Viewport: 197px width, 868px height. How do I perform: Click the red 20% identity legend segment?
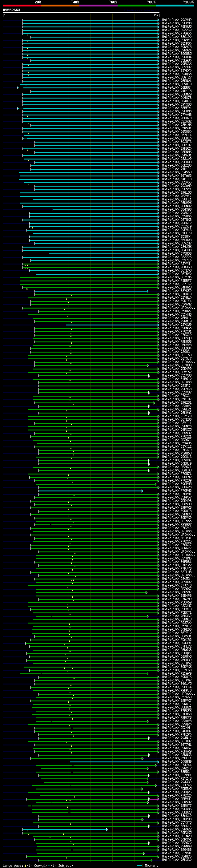point(22,6)
